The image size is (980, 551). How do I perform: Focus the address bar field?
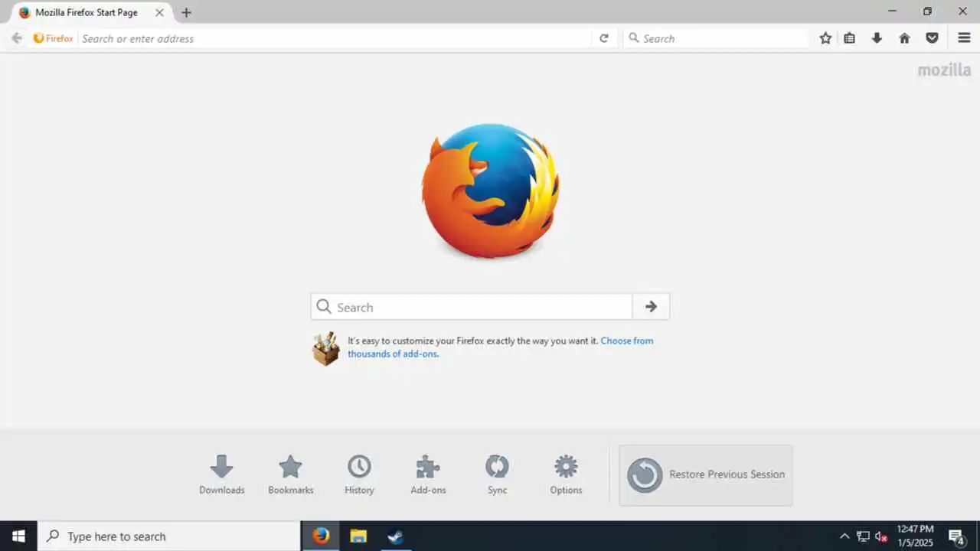(x=335, y=38)
